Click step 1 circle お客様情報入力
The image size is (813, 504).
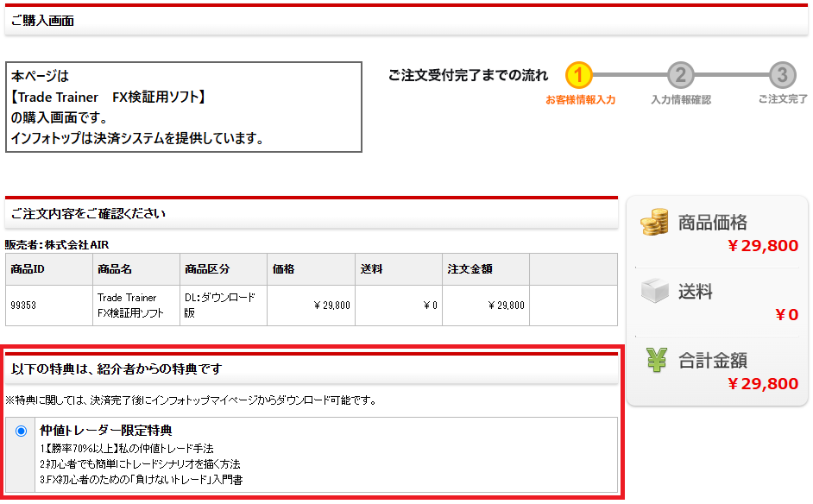(x=578, y=75)
